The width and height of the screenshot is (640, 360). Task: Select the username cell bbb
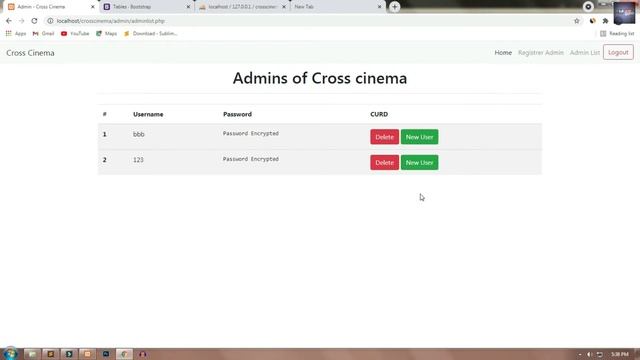pos(138,134)
